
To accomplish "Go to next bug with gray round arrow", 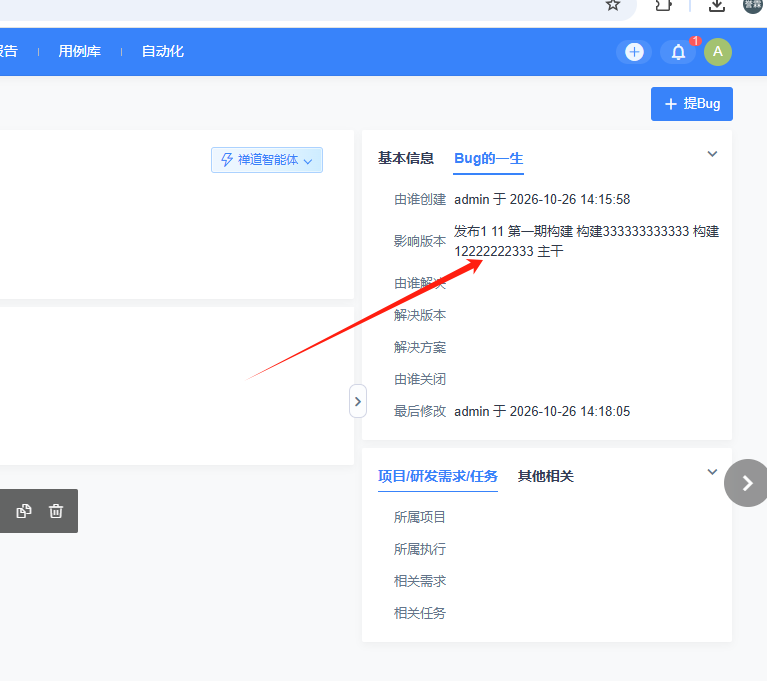I will pyautogui.click(x=746, y=483).
